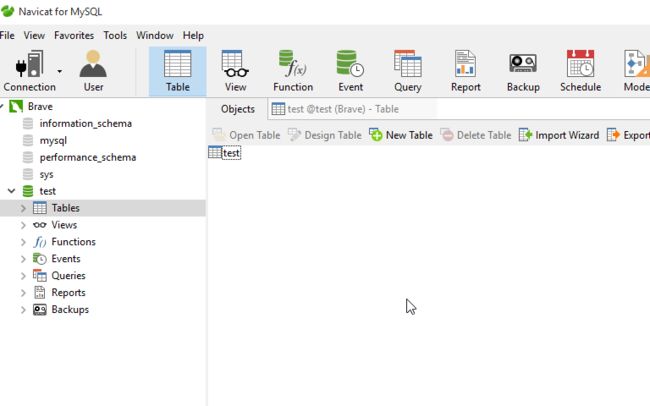The height and width of the screenshot is (406, 650).
Task: Click the green test database icon
Action: 28,191
